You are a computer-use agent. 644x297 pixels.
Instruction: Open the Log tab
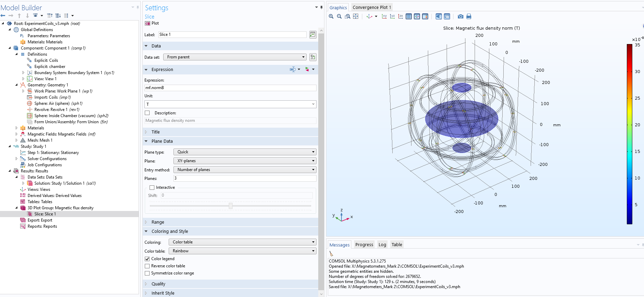tap(382, 244)
